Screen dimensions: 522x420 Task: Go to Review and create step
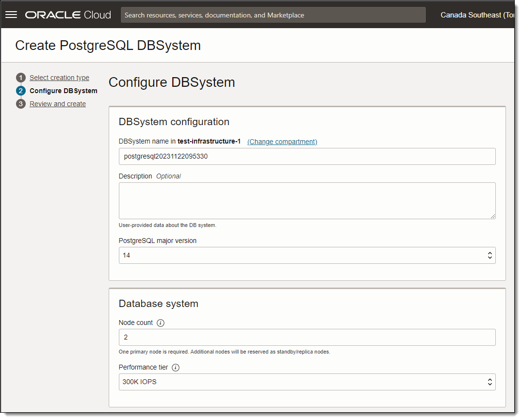tap(58, 104)
